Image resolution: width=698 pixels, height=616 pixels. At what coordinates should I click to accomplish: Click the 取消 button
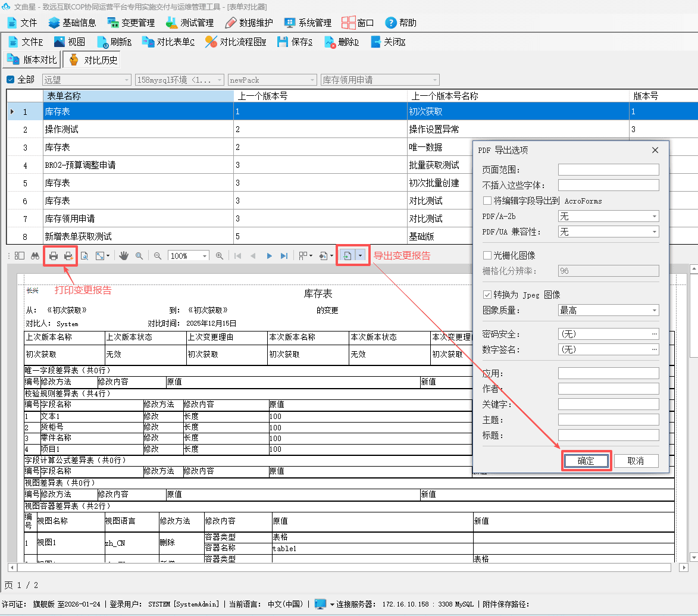click(636, 461)
